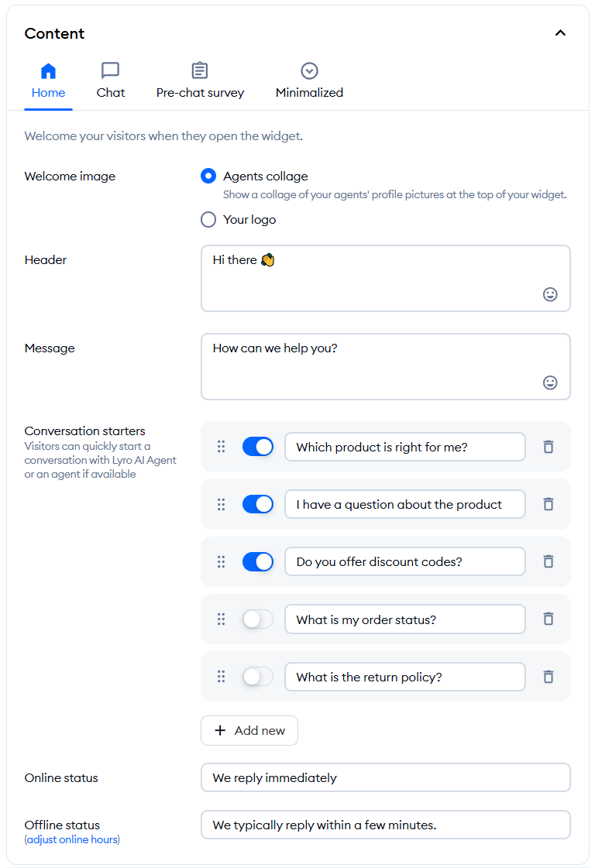Viewport: 595px width, 868px height.
Task: Open emoji picker in Message field
Action: tap(549, 383)
